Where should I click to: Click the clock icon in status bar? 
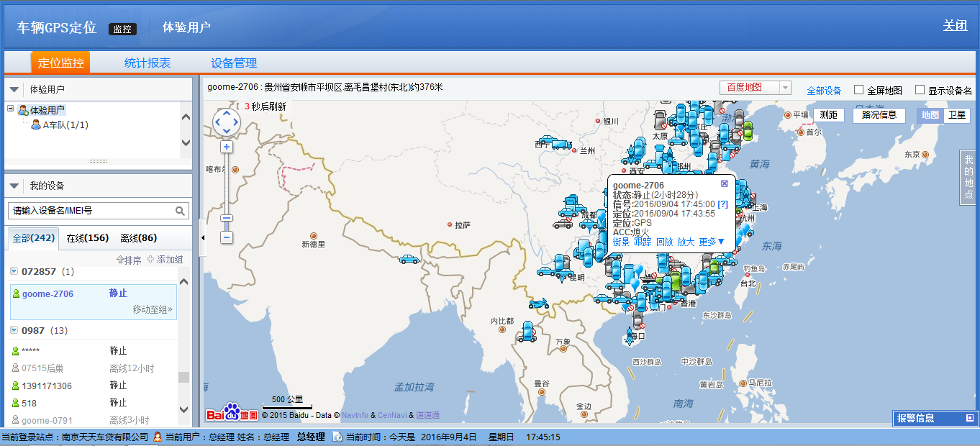click(x=339, y=437)
